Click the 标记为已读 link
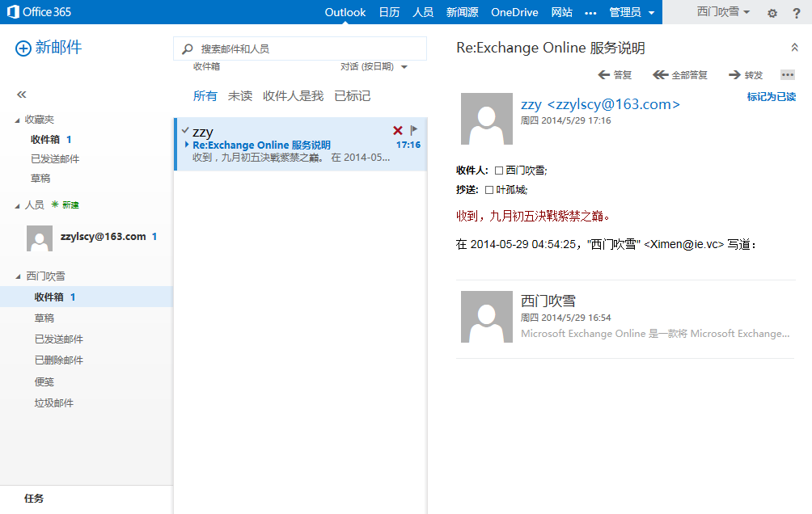 click(771, 97)
